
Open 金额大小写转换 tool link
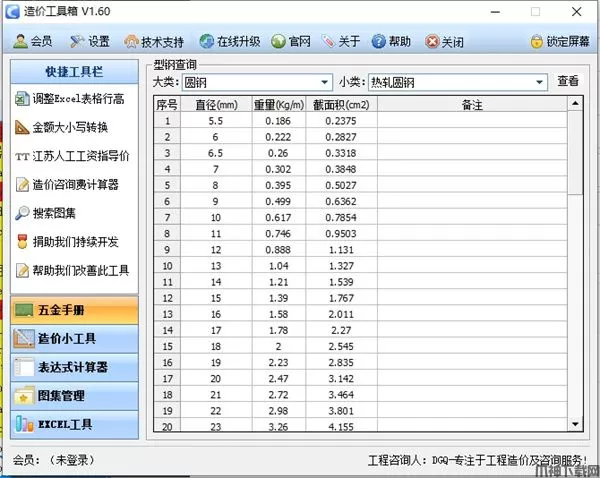click(70, 127)
